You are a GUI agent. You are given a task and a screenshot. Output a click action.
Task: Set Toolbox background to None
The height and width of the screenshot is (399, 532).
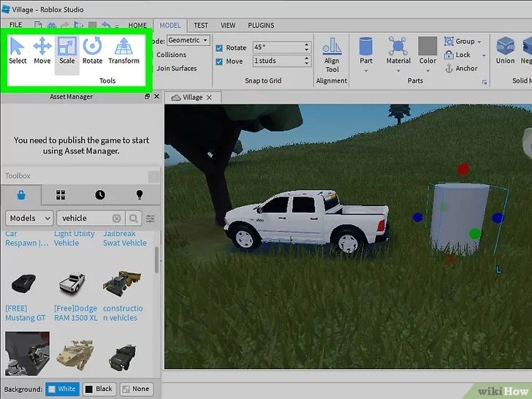tap(136, 389)
